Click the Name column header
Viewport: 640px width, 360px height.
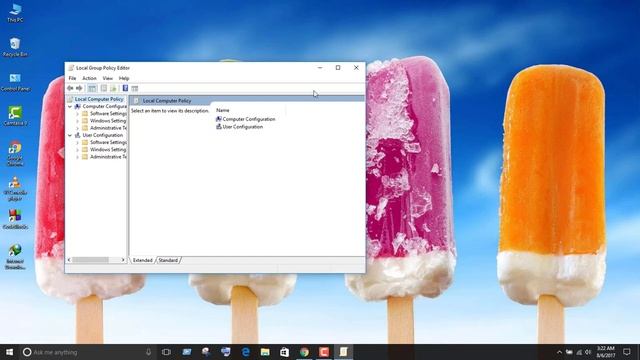click(223, 110)
